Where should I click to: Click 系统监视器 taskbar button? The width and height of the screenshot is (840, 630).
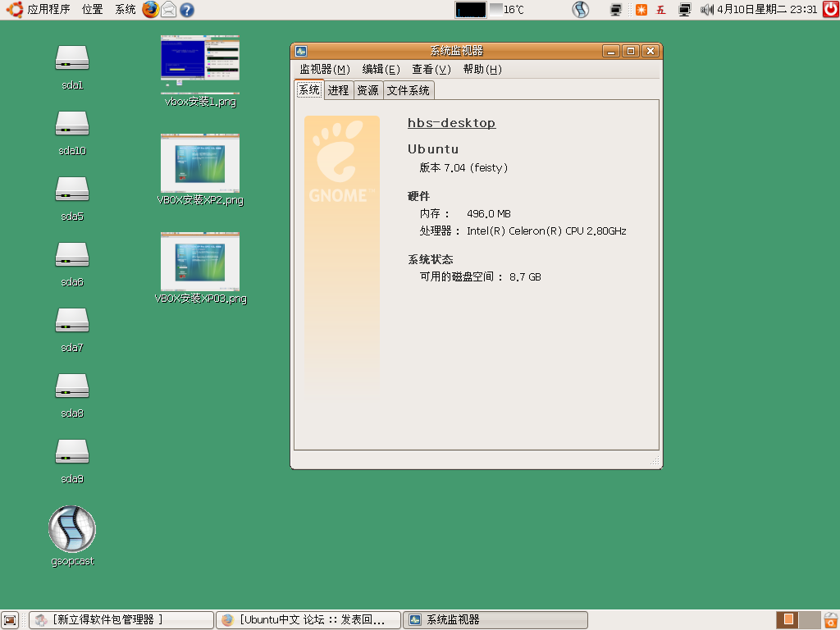[495, 620]
